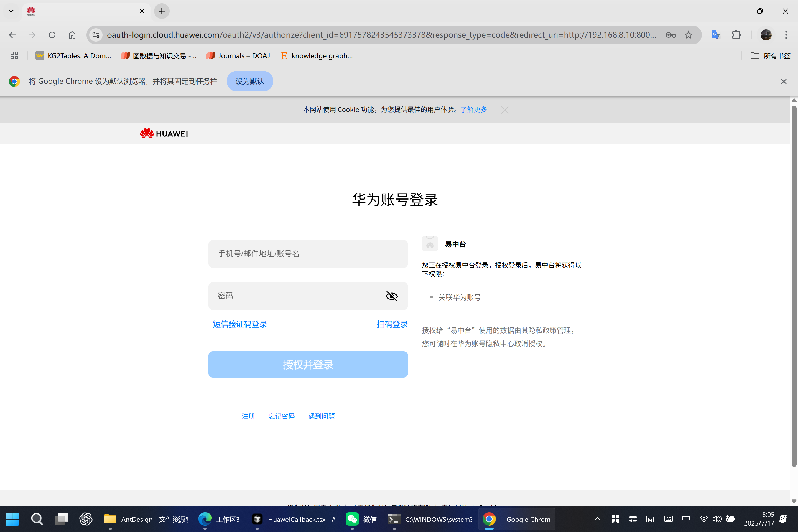Open the password manager key icon
The image size is (798, 532).
tap(670, 35)
